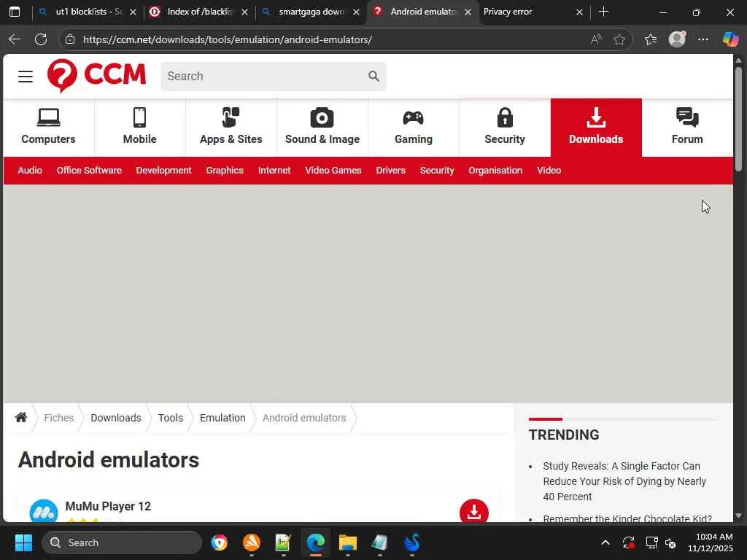Click the MuMu Player 12 app icon

pyautogui.click(x=44, y=511)
